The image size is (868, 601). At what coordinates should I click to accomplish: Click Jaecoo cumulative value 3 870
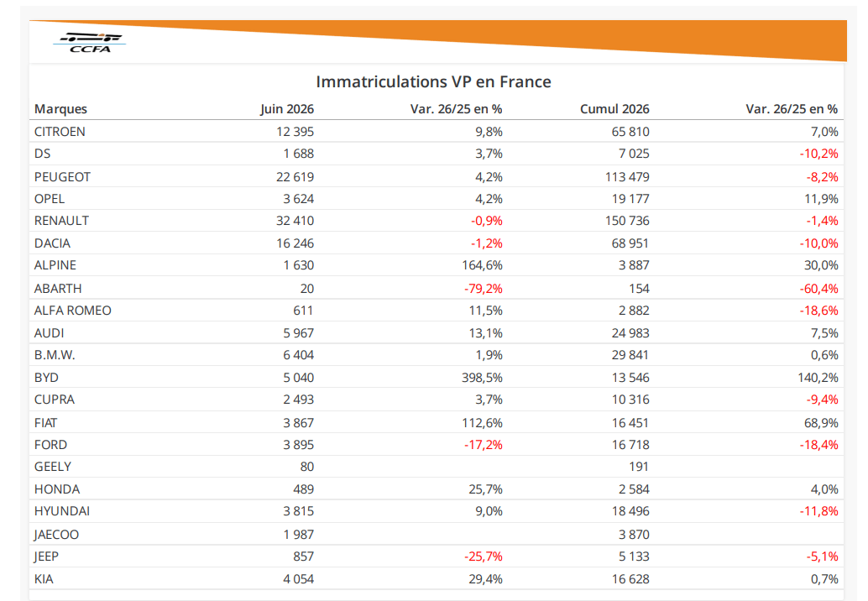[x=634, y=535]
